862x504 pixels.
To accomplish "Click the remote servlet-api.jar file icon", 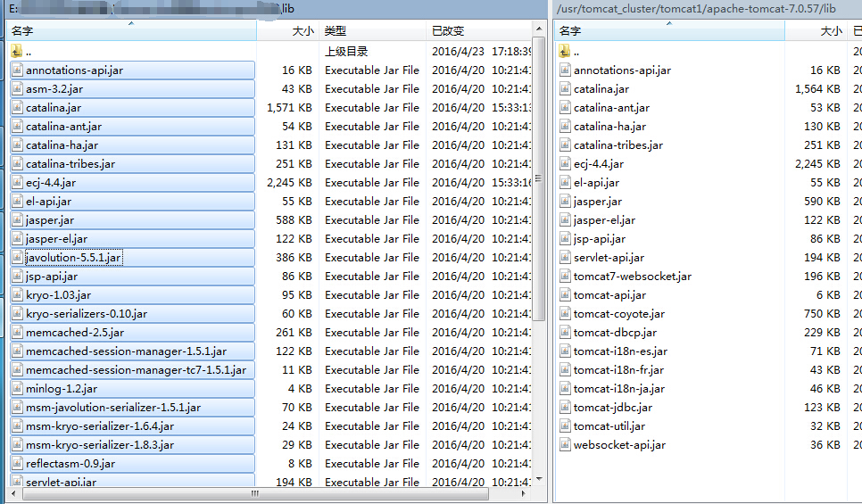I will 565,257.
